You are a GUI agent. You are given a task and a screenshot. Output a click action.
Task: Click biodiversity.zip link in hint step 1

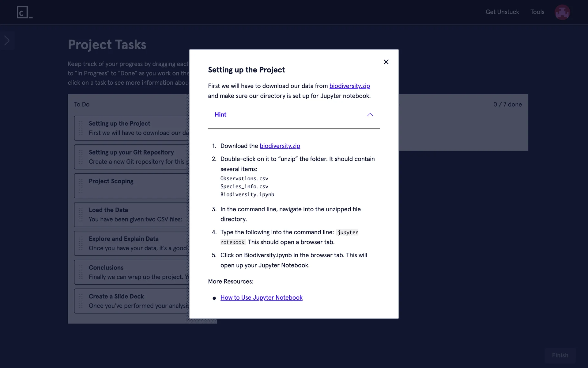280,146
